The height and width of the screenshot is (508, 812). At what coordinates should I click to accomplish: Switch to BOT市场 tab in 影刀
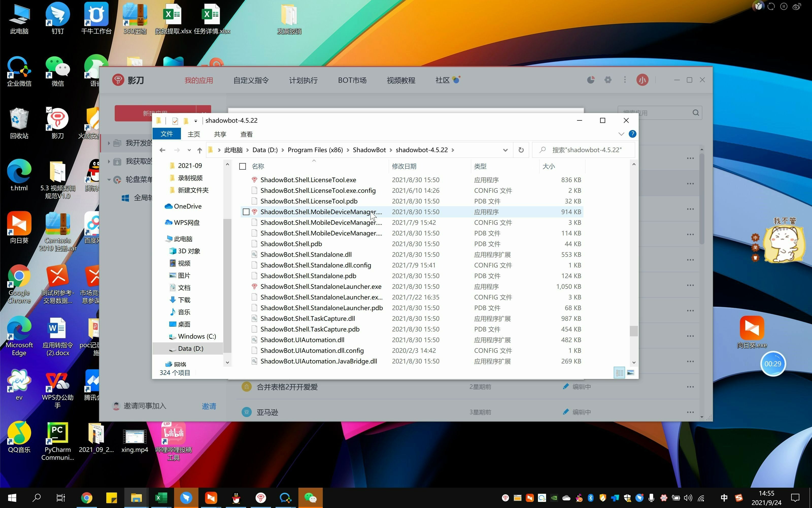click(x=352, y=80)
